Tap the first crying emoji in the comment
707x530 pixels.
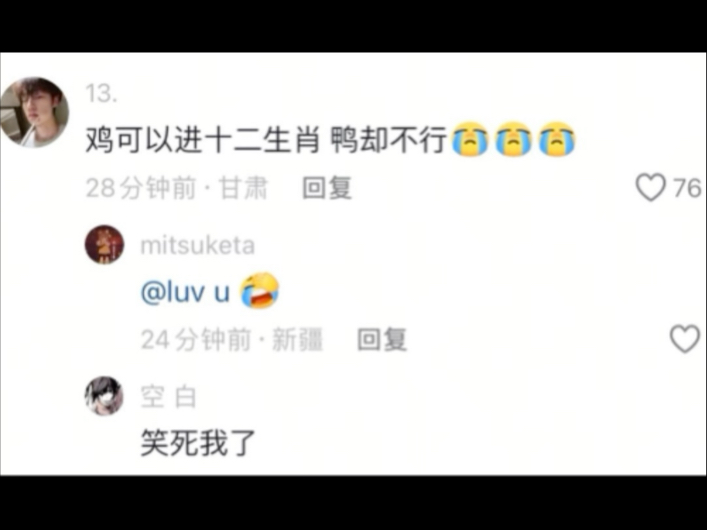click(x=470, y=139)
